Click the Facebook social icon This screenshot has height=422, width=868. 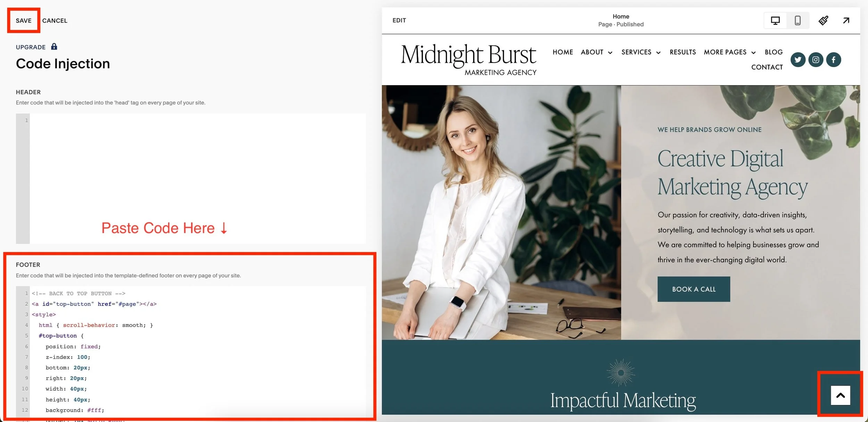pyautogui.click(x=833, y=60)
